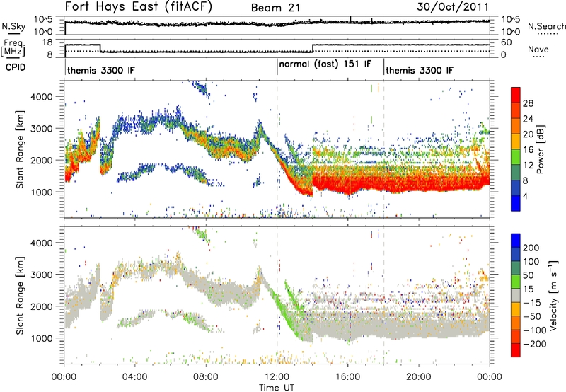This screenshot has width=566, height=392.
Task: Click the dashed vertical line at 18:00 in velocity panel
Action: pyautogui.click(x=383, y=294)
